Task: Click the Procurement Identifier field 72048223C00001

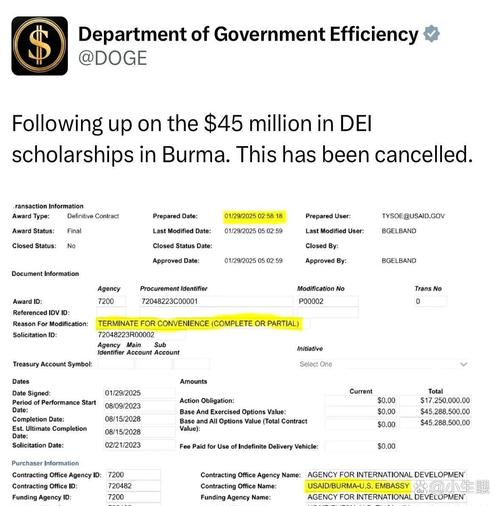Action: [216, 301]
